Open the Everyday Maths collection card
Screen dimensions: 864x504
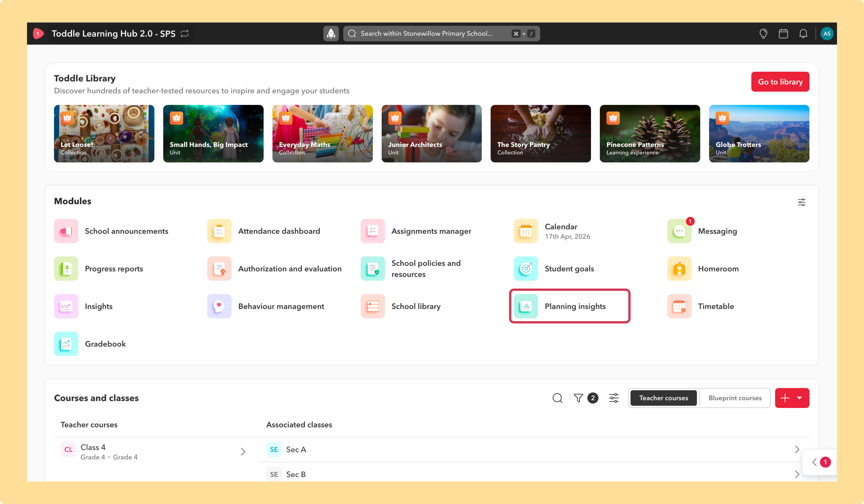click(322, 134)
